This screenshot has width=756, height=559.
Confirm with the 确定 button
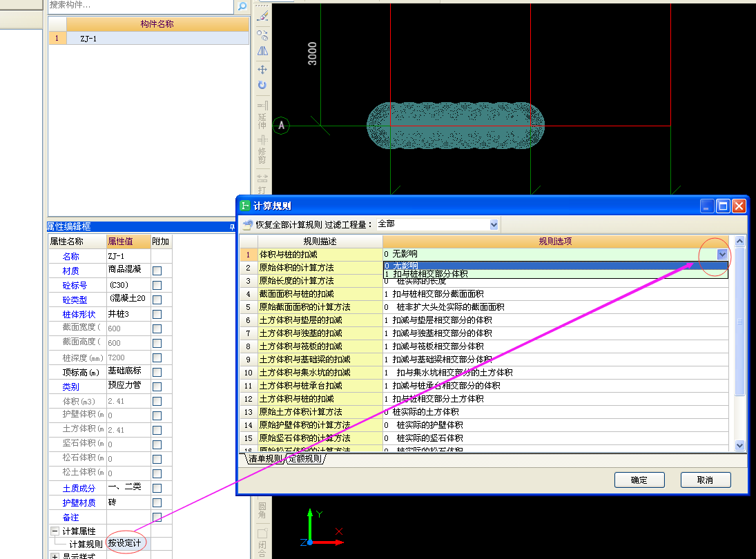639,480
